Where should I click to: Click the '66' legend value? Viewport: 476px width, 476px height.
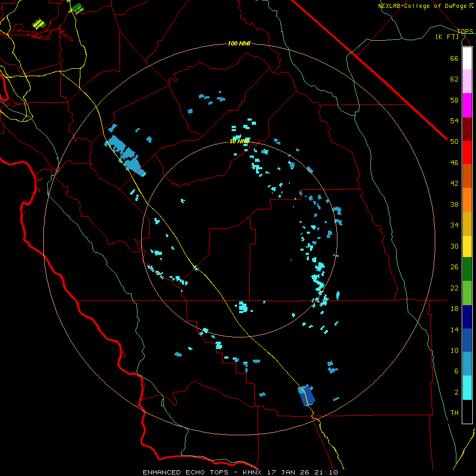pos(454,58)
